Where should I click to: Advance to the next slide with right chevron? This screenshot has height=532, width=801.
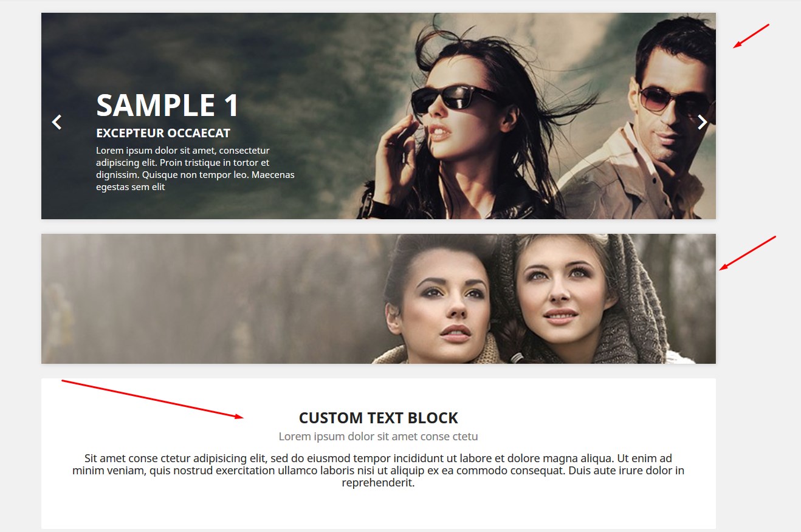[702, 122]
